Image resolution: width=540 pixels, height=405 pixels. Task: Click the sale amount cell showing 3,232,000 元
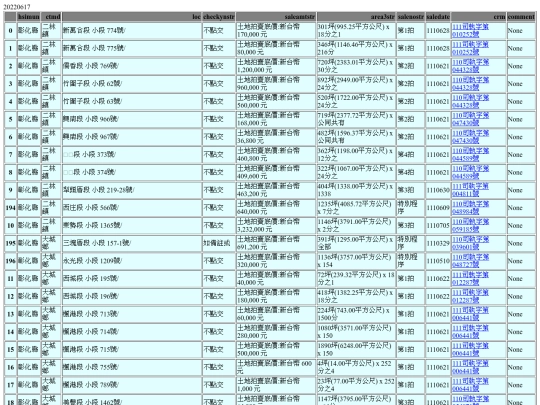click(x=276, y=226)
